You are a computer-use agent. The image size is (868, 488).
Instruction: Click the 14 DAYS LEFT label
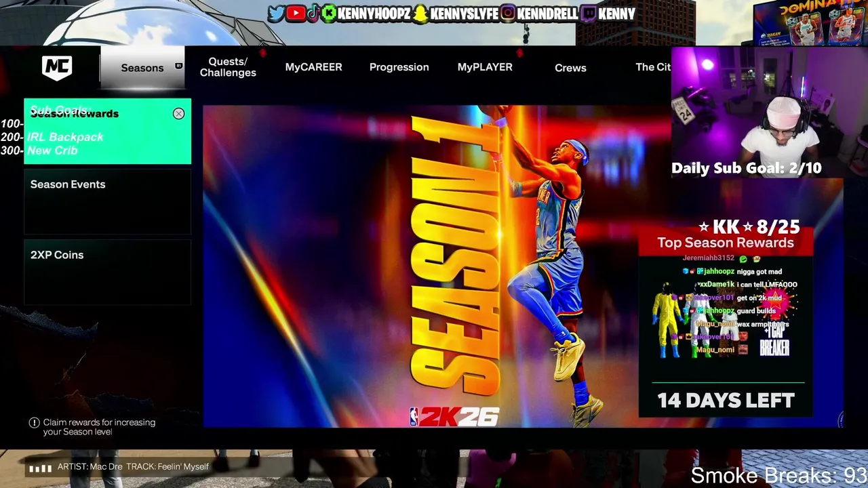tap(726, 401)
